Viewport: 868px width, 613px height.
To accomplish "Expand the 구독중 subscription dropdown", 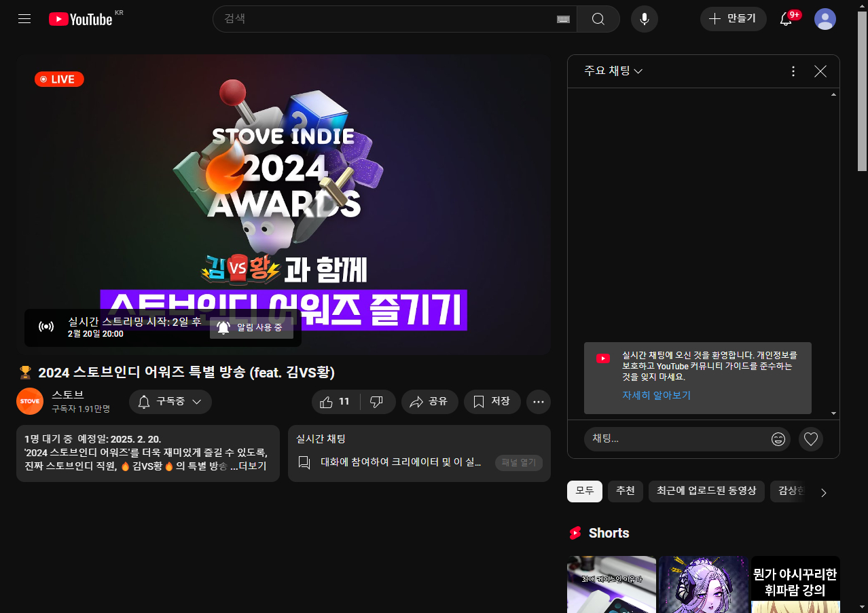I will [170, 402].
